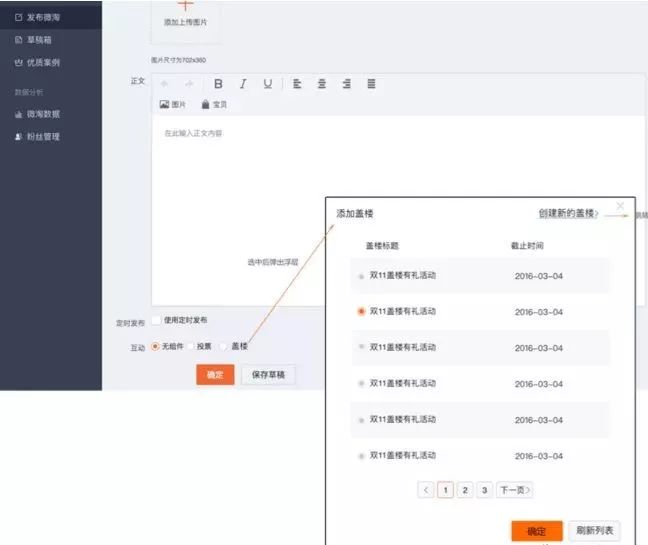Insert a product with the 宝贝 button
The width and height of the screenshot is (648, 545).
[214, 105]
